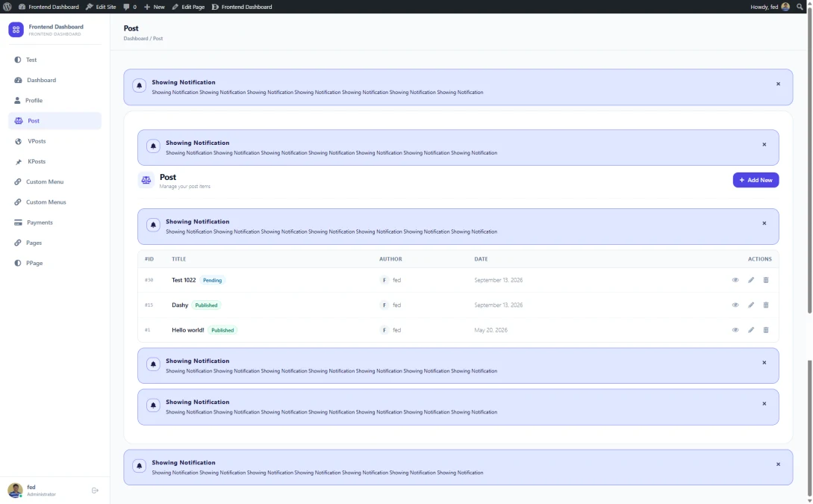Click the #38 ID cell

point(149,280)
